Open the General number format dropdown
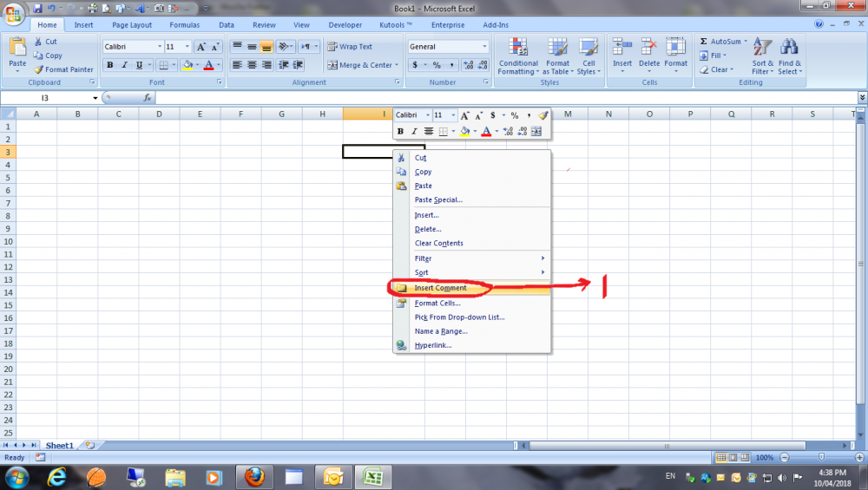This screenshot has height=490, width=868. coord(485,47)
